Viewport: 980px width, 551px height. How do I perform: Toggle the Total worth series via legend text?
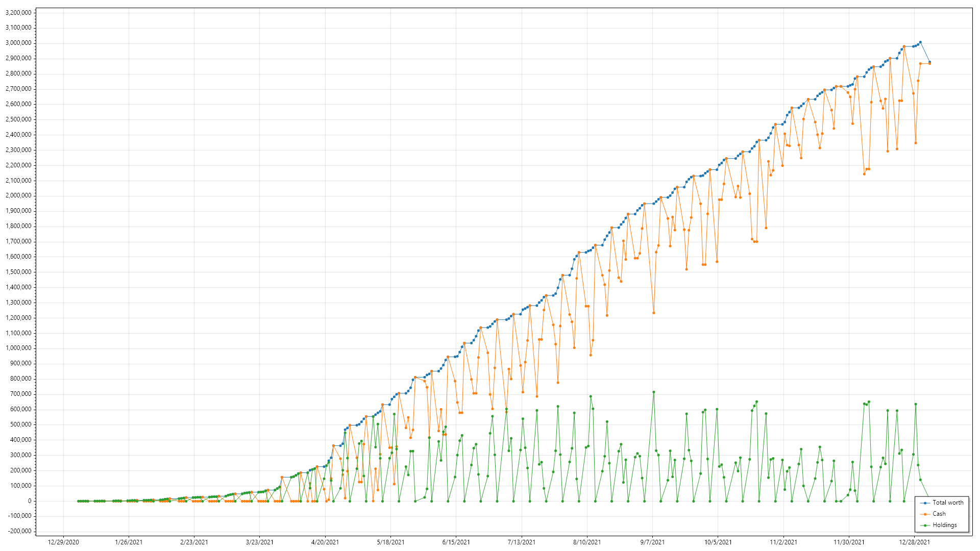pyautogui.click(x=948, y=503)
